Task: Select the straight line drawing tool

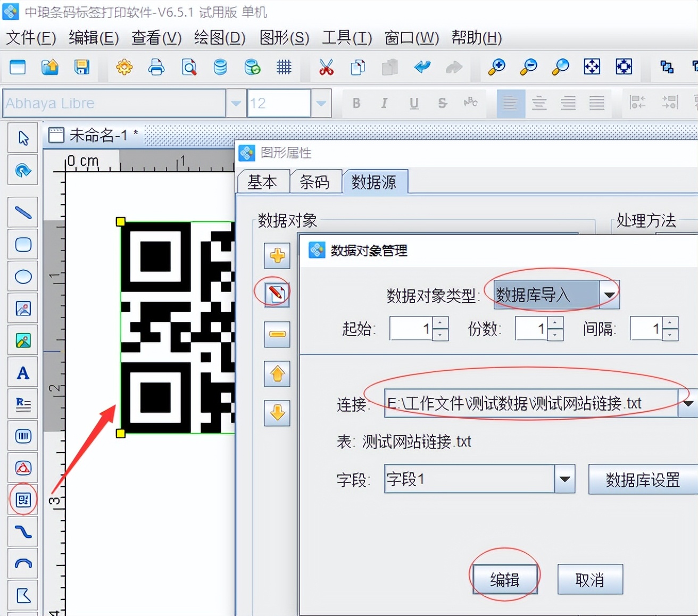Action: pos(23,212)
